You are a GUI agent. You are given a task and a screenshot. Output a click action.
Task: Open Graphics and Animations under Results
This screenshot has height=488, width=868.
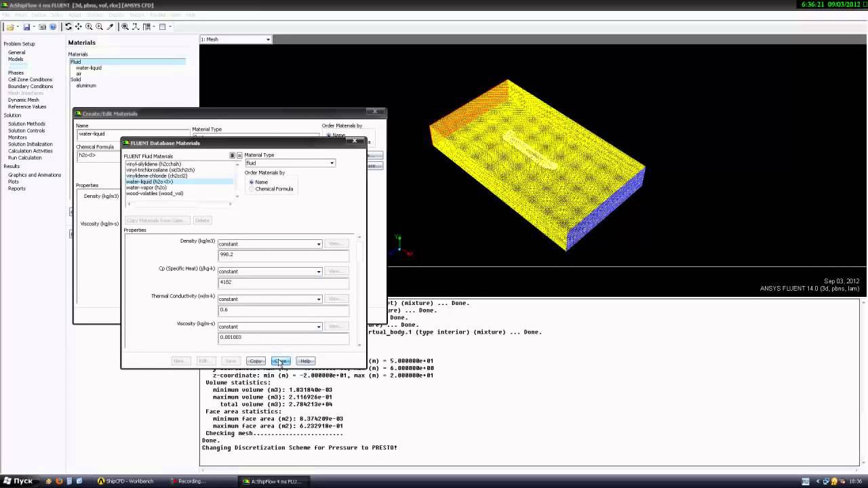click(x=35, y=175)
